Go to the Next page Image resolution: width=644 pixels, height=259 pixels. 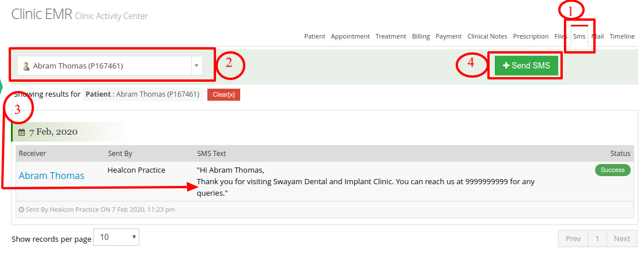(622, 238)
